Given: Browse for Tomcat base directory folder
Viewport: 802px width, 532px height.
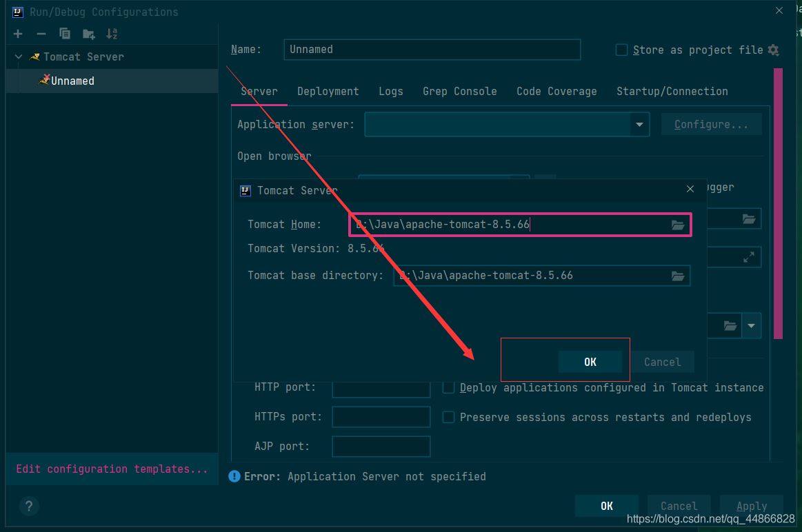Looking at the screenshot, I should 678,276.
